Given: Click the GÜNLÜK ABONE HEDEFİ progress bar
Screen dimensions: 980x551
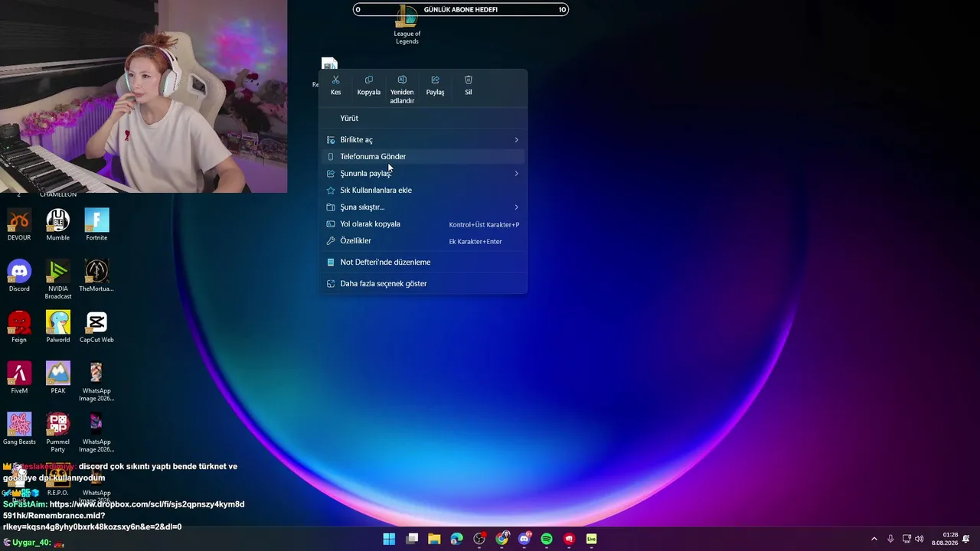Looking at the screenshot, I should coord(461,9).
